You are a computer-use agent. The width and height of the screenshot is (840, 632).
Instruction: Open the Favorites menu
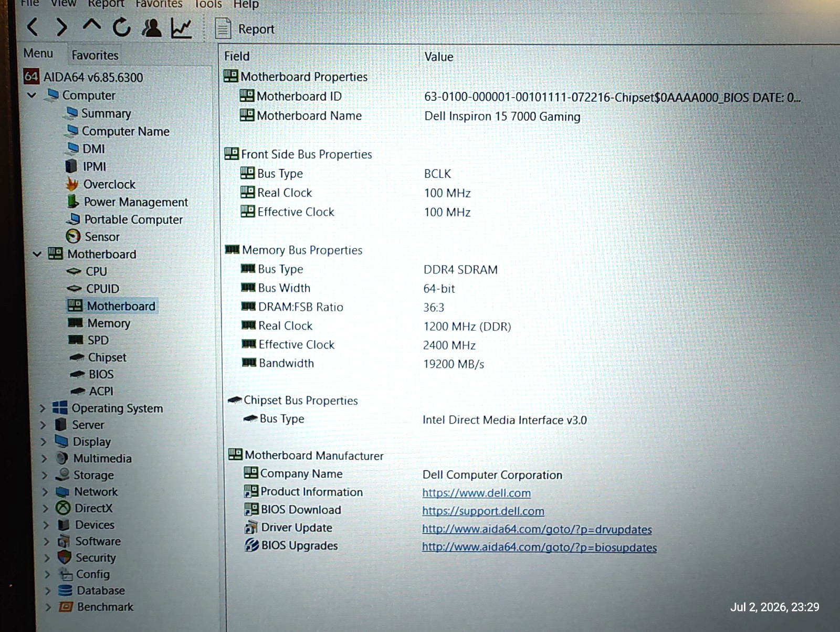pos(159,4)
